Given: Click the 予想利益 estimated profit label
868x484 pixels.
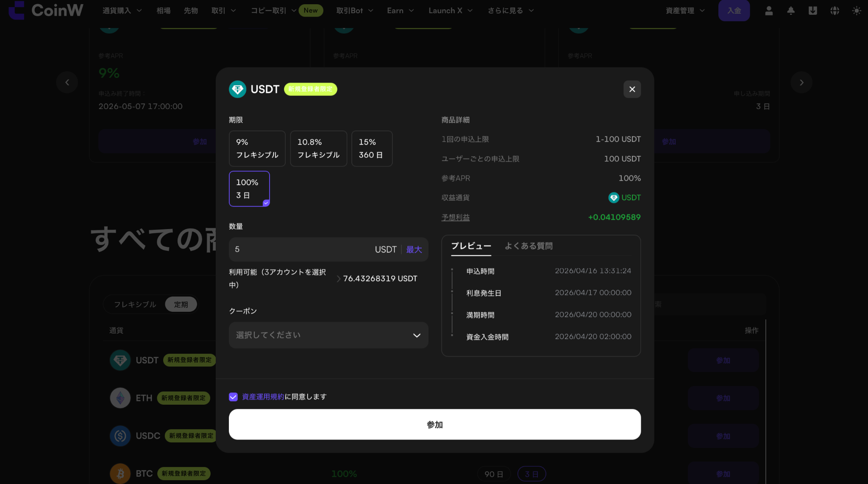Looking at the screenshot, I should click(456, 217).
